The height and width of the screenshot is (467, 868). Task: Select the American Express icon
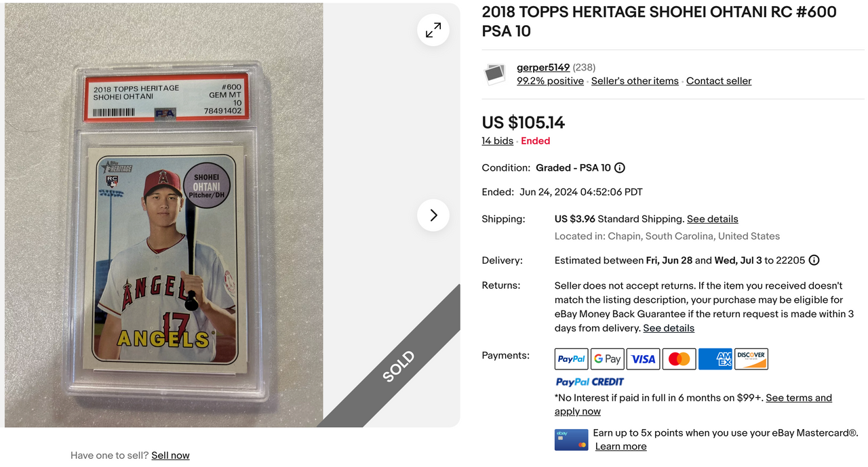(x=715, y=359)
